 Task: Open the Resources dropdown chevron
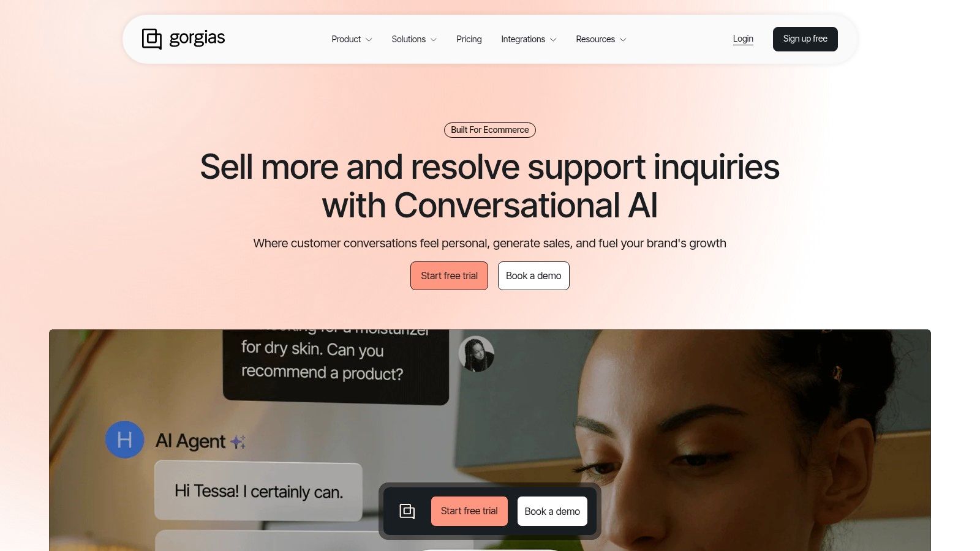623,40
